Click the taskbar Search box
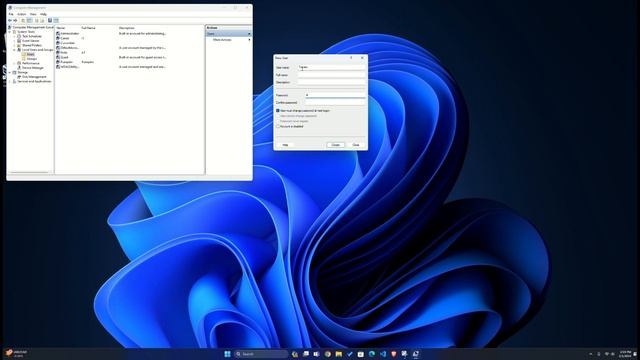The height and width of the screenshot is (360, 640). [261, 354]
